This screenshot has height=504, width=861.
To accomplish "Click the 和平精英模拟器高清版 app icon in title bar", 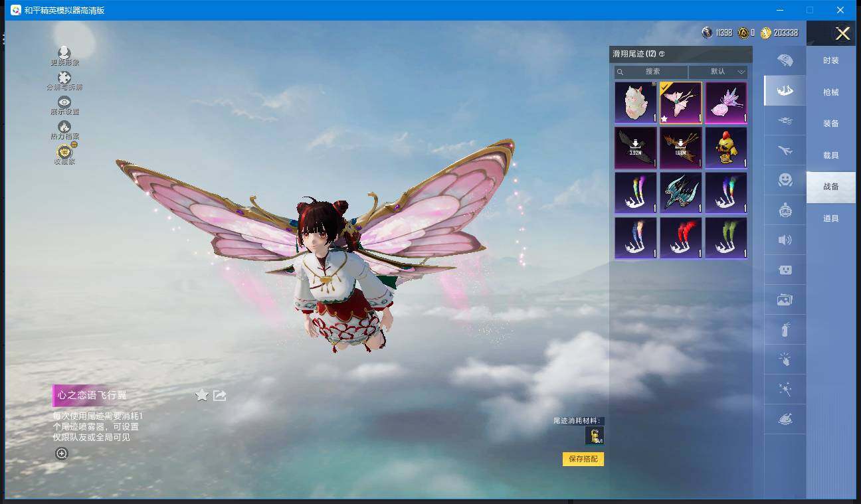I will [15, 10].
